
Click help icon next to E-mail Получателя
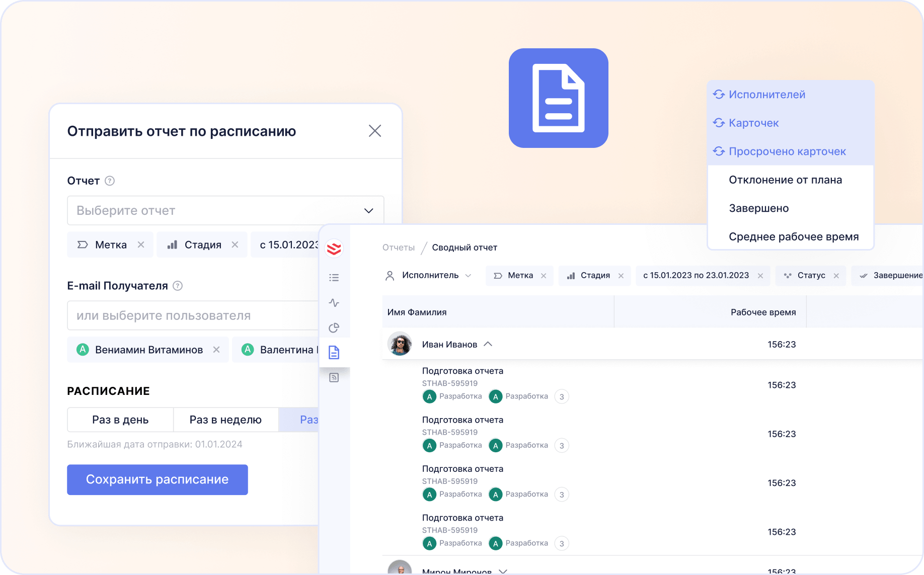point(178,286)
